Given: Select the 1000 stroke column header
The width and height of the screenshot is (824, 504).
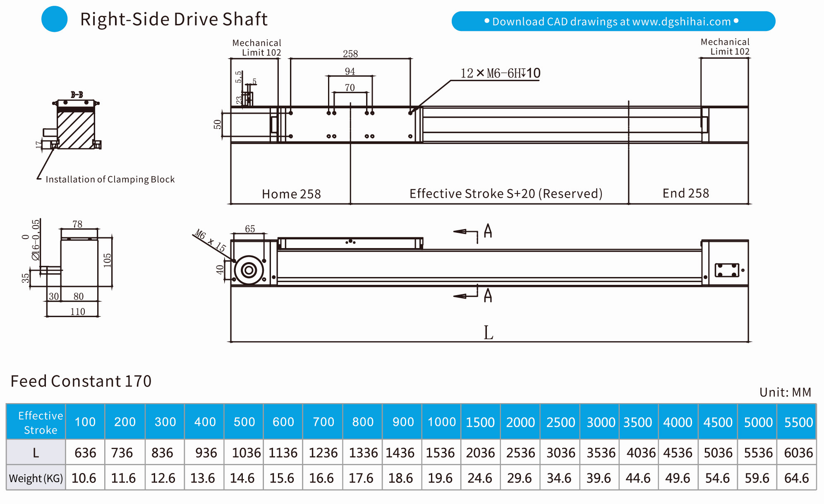Looking at the screenshot, I should pos(441,422).
